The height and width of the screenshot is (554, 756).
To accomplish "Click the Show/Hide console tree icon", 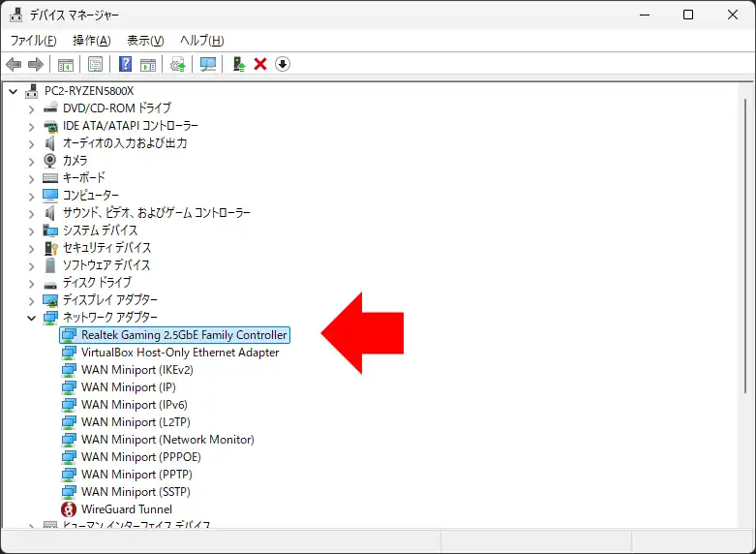I will (66, 64).
